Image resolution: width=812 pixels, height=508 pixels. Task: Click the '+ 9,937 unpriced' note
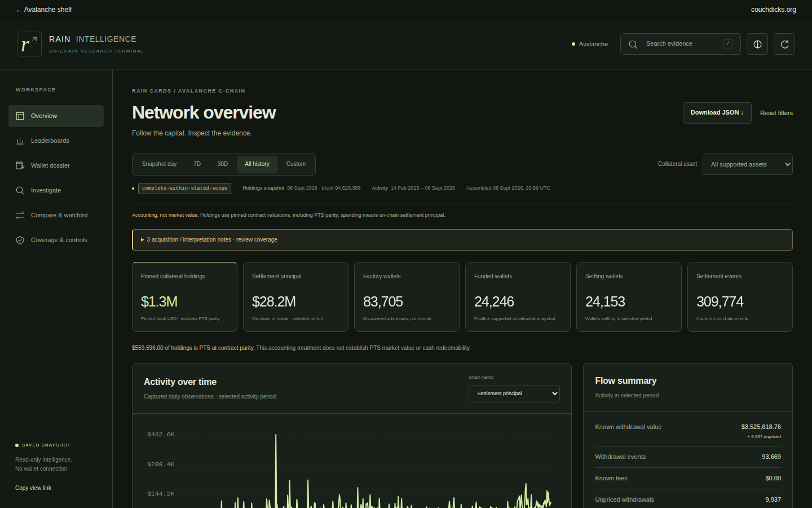pyautogui.click(x=764, y=436)
